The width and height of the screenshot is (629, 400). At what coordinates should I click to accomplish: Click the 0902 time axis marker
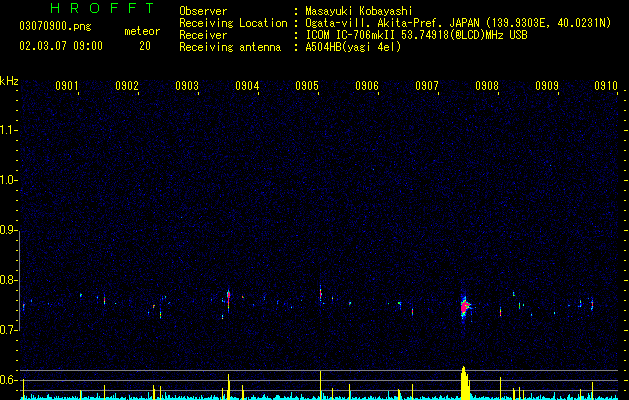point(127,85)
